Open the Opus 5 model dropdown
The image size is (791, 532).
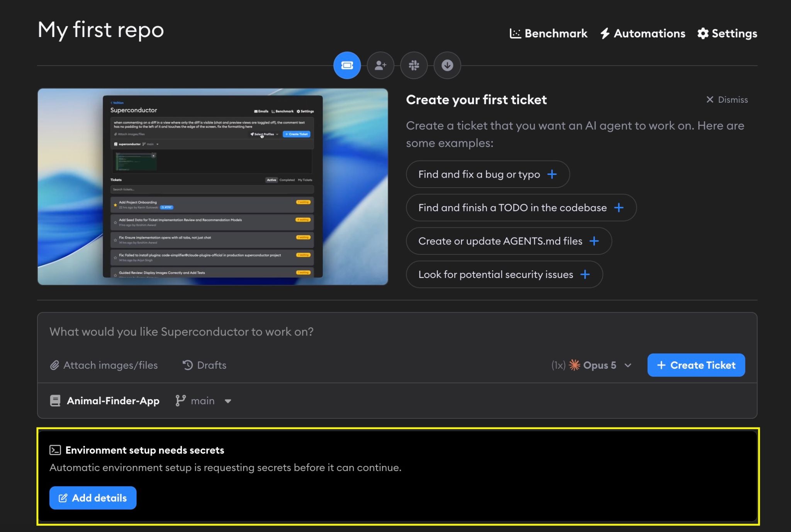592,365
